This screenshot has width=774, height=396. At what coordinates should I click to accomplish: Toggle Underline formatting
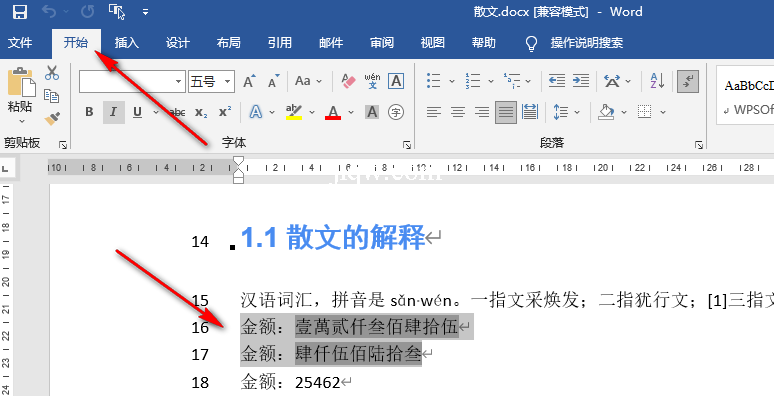pos(138,112)
